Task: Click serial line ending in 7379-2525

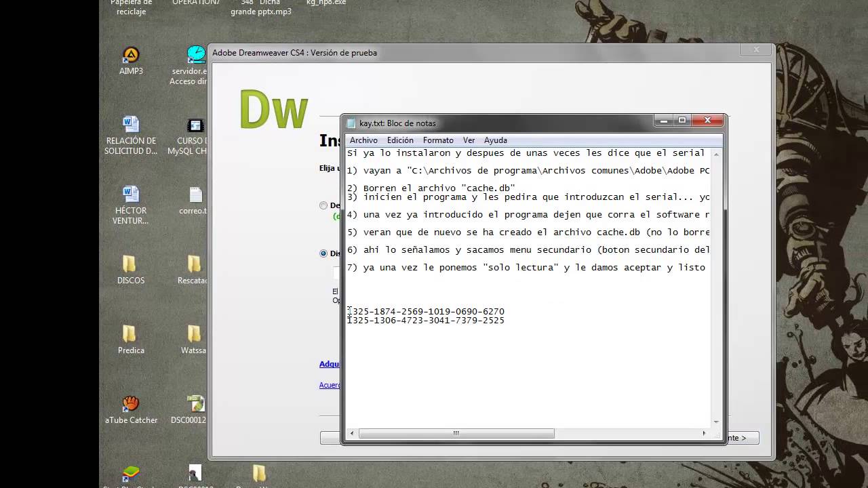Action: tap(426, 321)
